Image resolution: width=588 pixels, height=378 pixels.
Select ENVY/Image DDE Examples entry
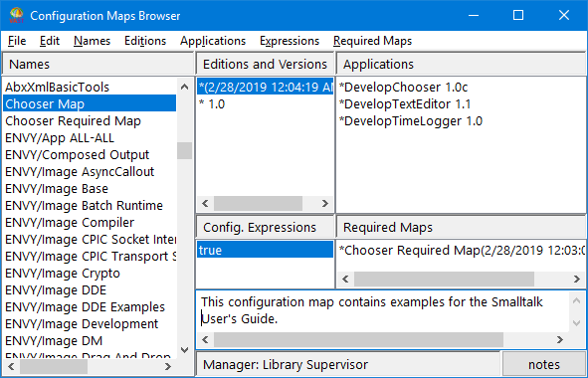click(x=90, y=306)
